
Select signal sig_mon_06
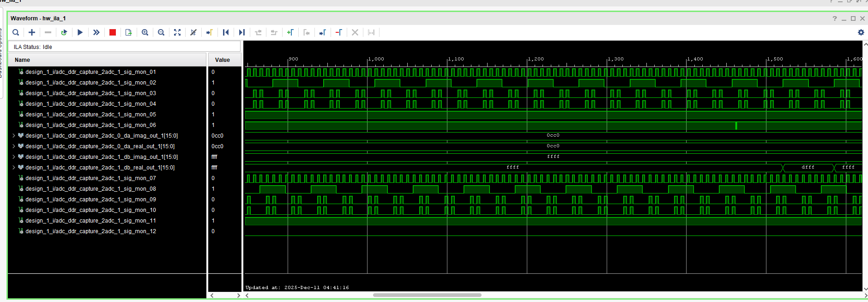tap(90, 125)
